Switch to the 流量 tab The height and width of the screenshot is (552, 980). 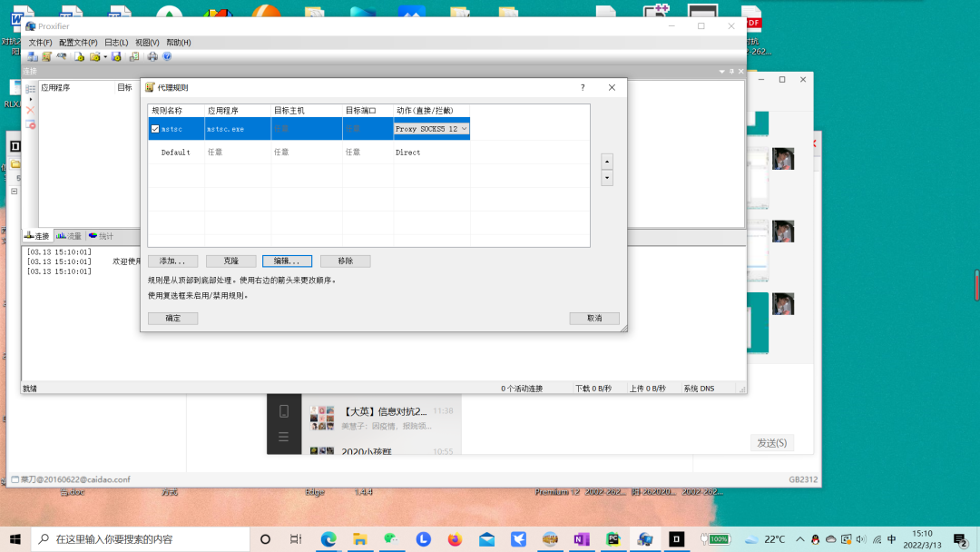[x=69, y=236]
